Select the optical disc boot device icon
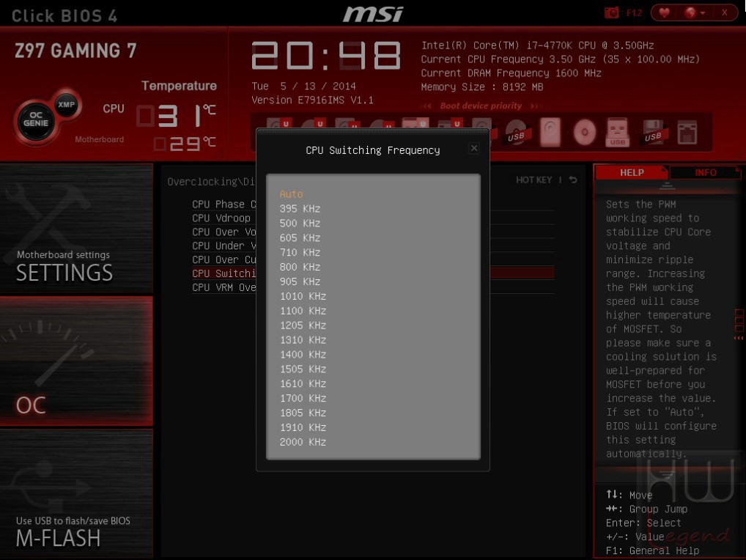 [585, 132]
